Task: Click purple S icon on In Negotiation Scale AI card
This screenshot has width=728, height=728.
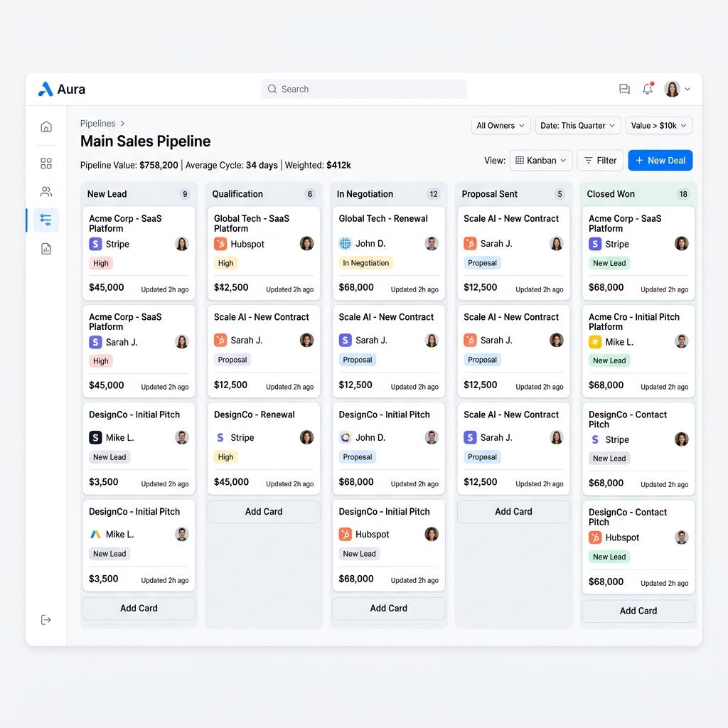Action: click(345, 341)
